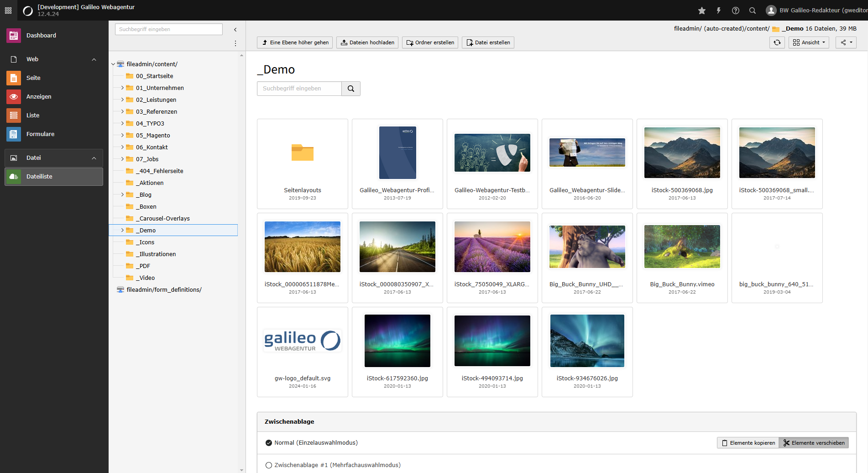Open the Ansicht view dropdown
Screen dimensions: 868x473
pyautogui.click(x=808, y=42)
